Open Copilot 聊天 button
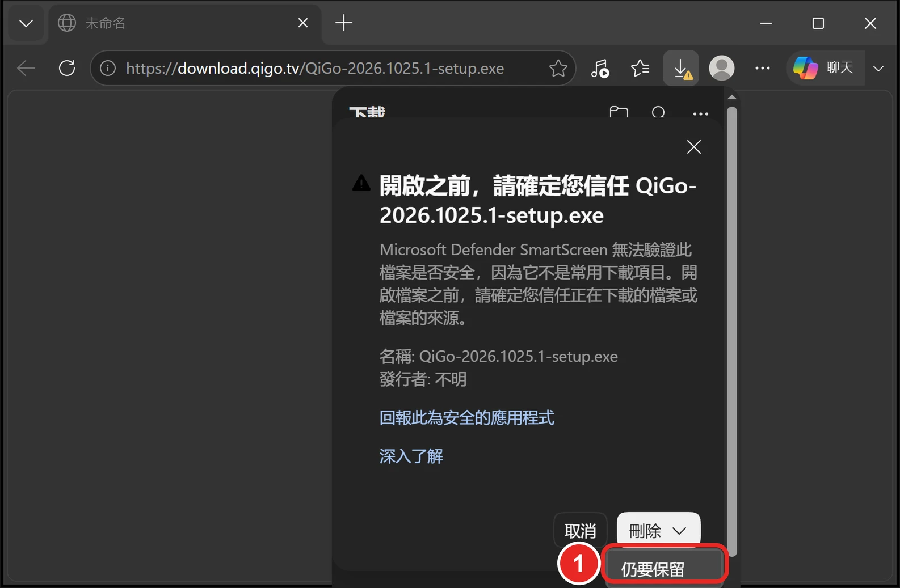Screen dimensions: 900x588 click(x=825, y=68)
